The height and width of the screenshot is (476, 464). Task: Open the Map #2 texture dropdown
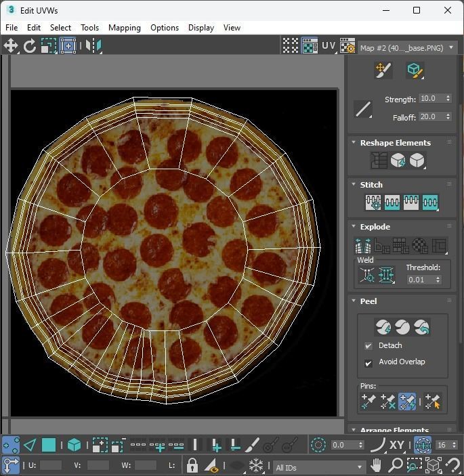point(407,48)
